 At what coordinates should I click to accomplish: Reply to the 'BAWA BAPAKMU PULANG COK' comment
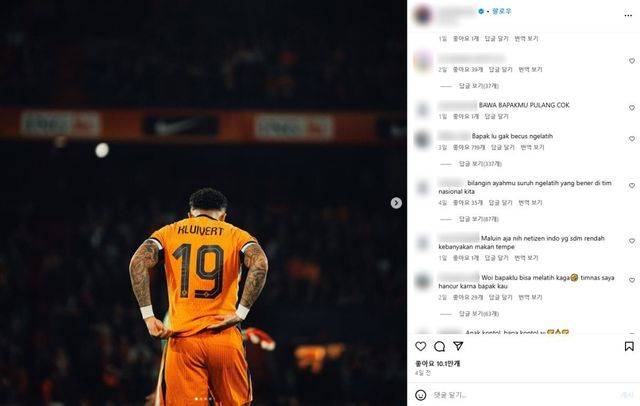496,117
